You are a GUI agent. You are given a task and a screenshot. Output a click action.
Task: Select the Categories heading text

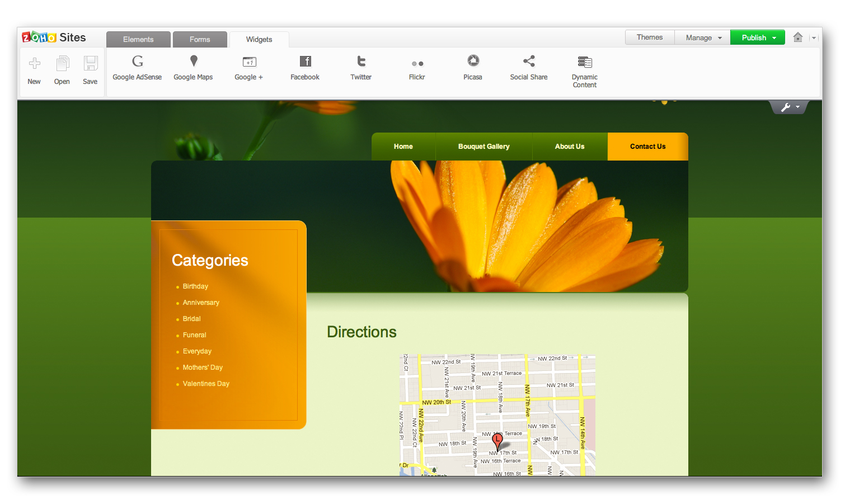point(210,260)
